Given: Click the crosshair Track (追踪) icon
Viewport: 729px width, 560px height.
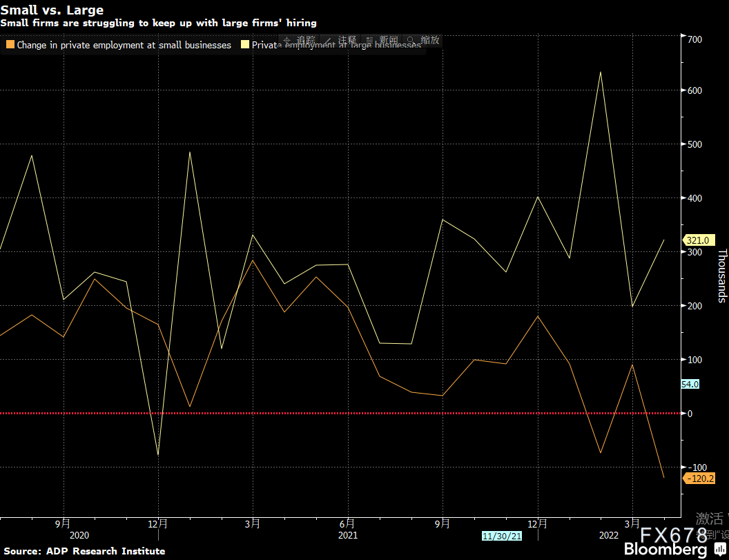Looking at the screenshot, I should [287, 41].
